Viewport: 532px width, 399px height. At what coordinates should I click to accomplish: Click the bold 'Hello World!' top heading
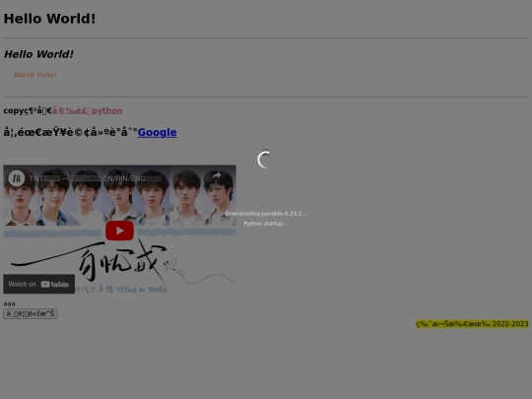coord(49,19)
